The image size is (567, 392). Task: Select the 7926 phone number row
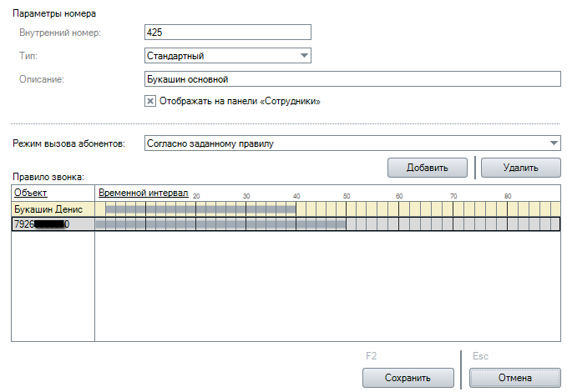click(286, 224)
